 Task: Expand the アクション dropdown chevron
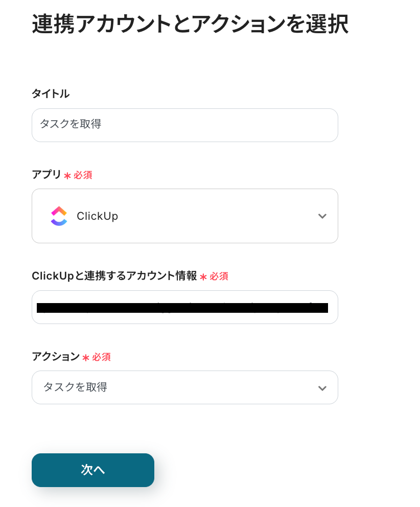pyautogui.click(x=322, y=388)
